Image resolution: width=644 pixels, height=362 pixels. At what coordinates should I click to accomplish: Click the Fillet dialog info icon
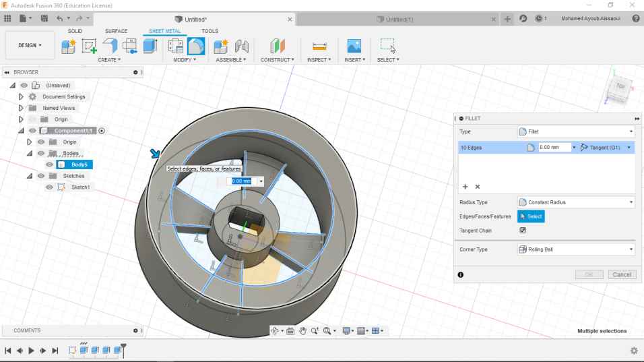(x=460, y=275)
